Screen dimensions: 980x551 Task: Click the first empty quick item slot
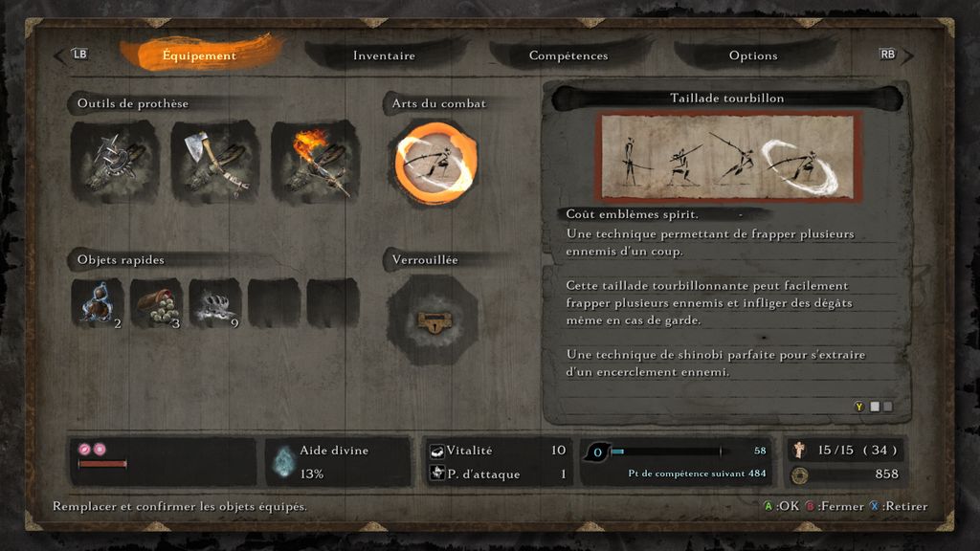click(x=274, y=303)
